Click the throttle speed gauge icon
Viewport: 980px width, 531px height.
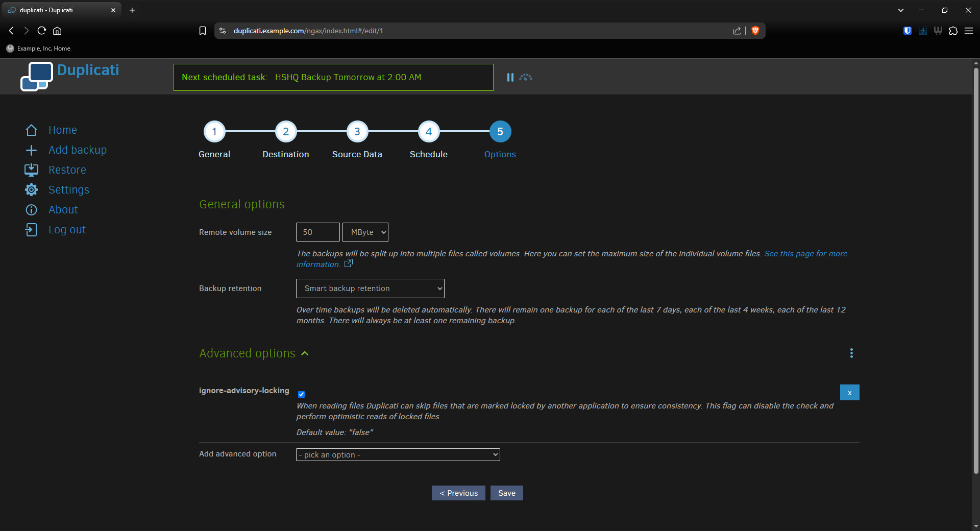click(x=526, y=77)
